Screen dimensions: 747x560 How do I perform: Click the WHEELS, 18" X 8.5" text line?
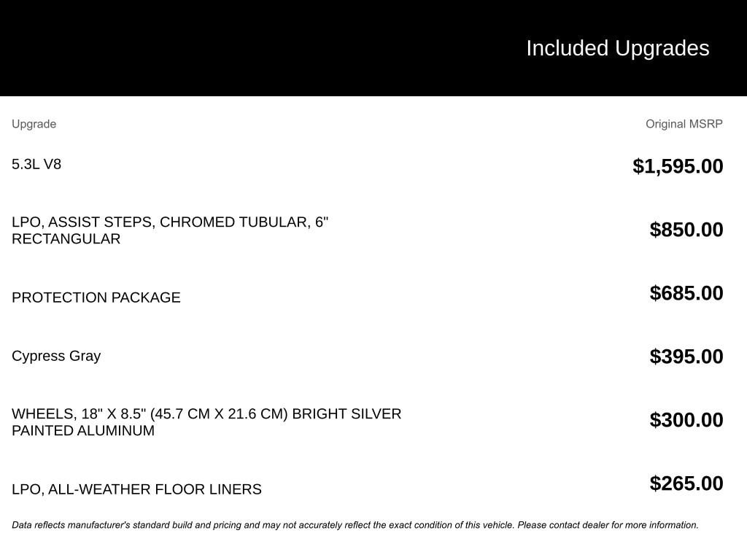tap(206, 414)
